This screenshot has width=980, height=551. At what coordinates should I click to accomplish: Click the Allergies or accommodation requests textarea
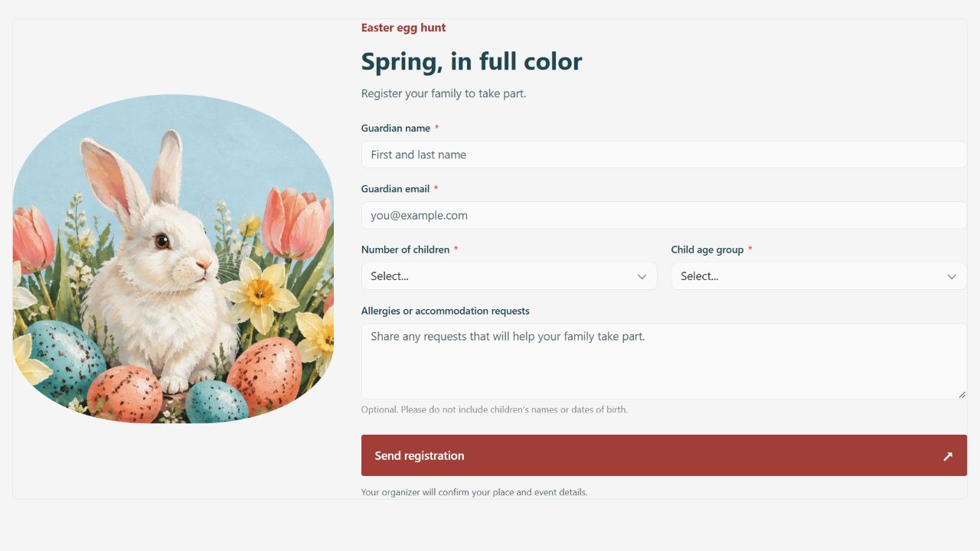664,361
